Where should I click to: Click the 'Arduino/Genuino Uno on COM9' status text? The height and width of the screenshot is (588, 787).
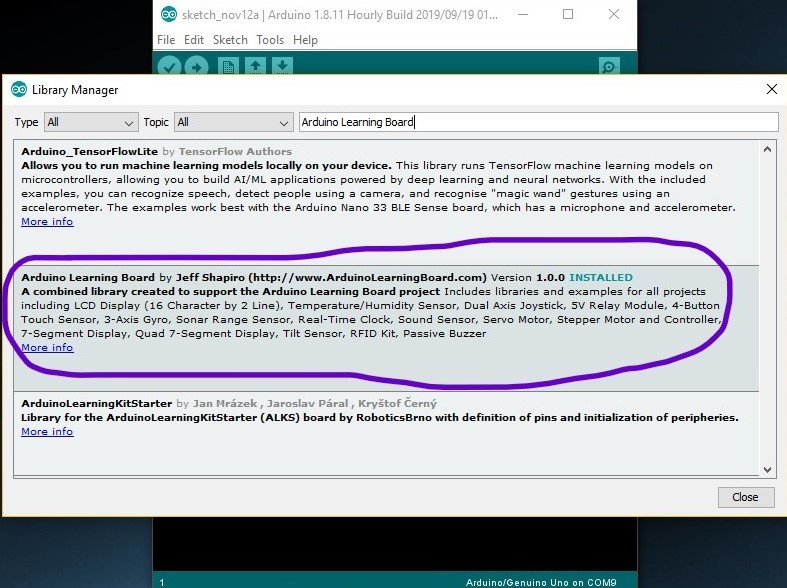tap(541, 582)
